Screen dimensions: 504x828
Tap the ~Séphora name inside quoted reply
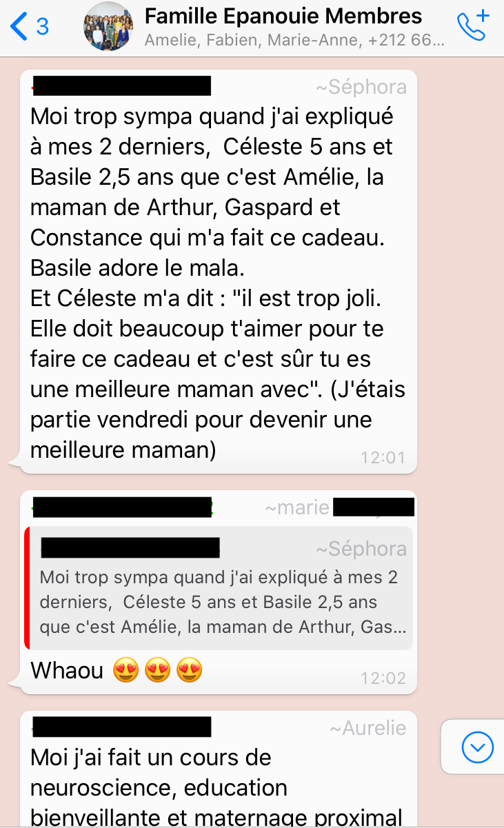point(361,549)
